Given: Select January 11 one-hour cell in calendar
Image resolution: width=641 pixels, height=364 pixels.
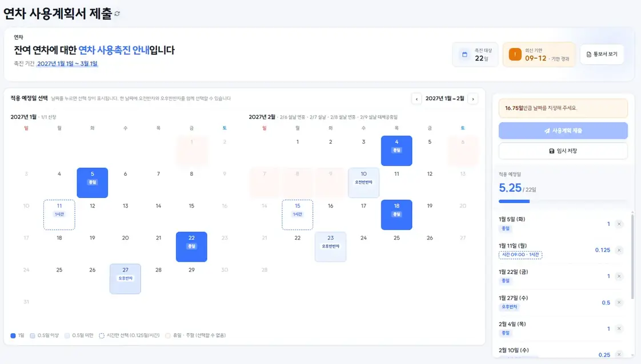Looking at the screenshot, I should tap(59, 215).
